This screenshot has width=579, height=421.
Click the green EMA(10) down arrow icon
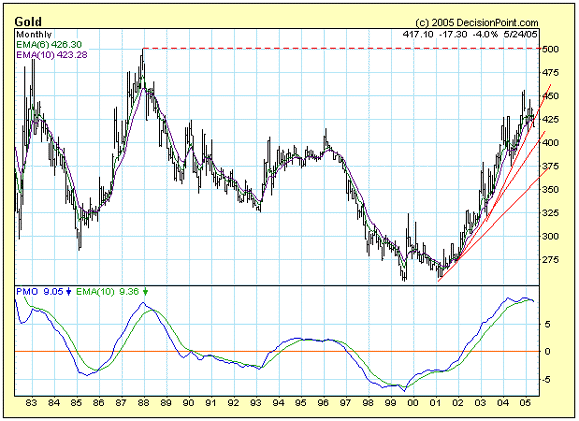pyautogui.click(x=145, y=292)
